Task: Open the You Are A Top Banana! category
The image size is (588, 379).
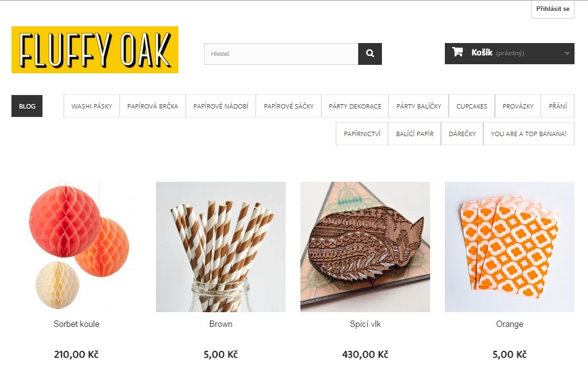Action: point(529,134)
